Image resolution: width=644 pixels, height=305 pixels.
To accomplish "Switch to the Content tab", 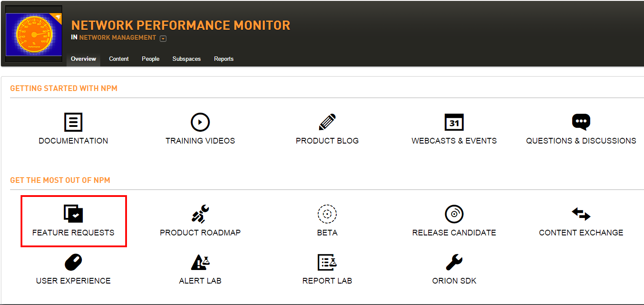I will point(119,59).
